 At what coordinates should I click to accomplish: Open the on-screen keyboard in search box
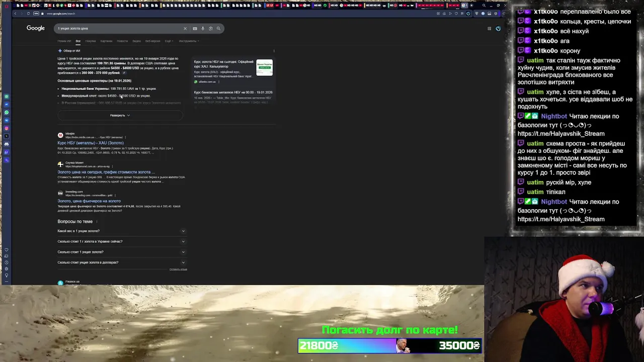point(195,29)
